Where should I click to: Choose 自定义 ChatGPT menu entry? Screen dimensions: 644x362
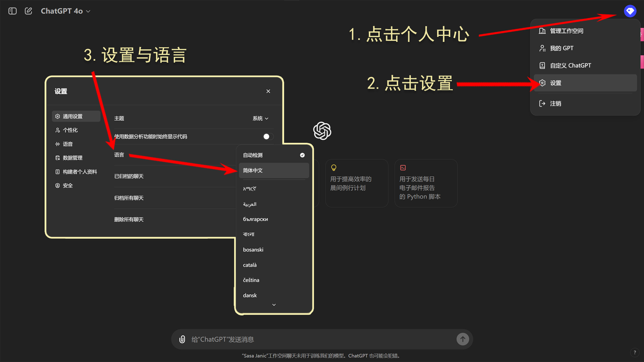click(x=585, y=65)
